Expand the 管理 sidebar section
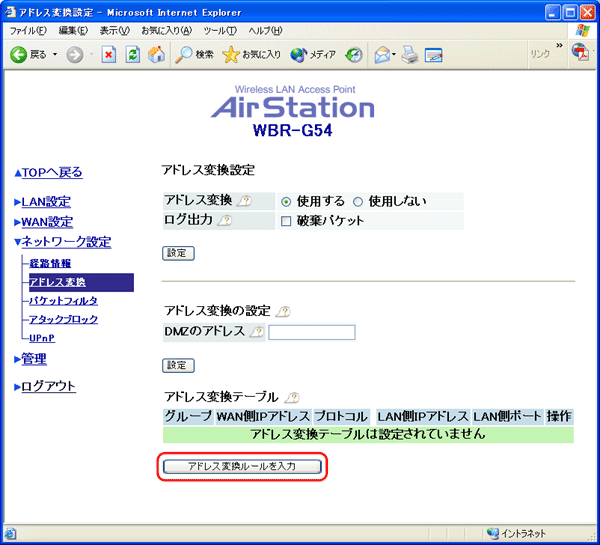Image resolution: width=600 pixels, height=545 pixels. (31, 359)
